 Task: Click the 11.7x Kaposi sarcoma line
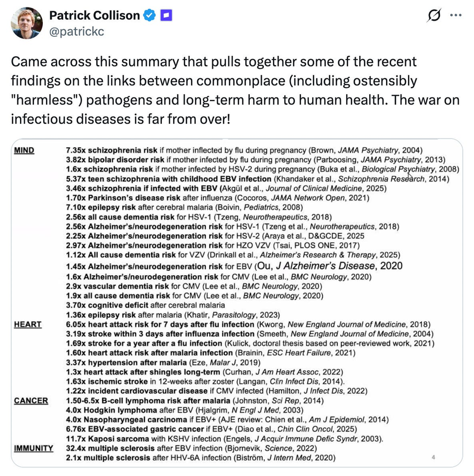tap(225, 439)
